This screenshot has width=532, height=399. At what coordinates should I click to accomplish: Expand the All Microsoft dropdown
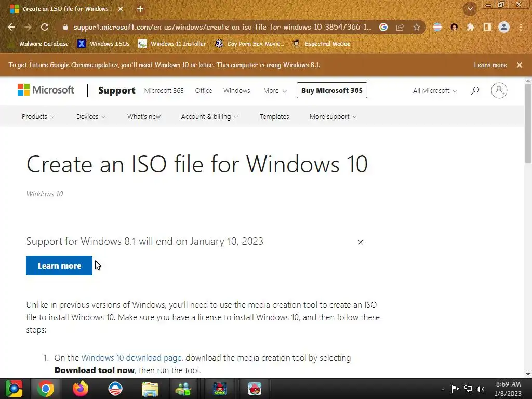[435, 90]
